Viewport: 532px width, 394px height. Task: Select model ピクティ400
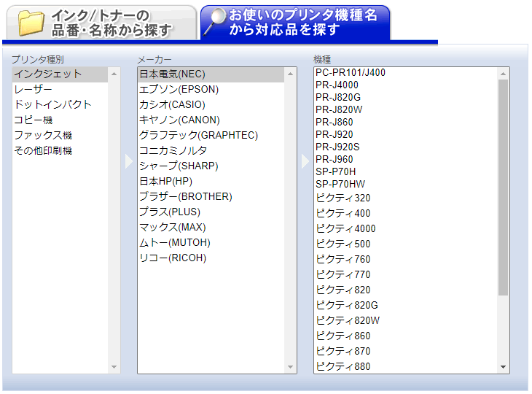[405, 213]
